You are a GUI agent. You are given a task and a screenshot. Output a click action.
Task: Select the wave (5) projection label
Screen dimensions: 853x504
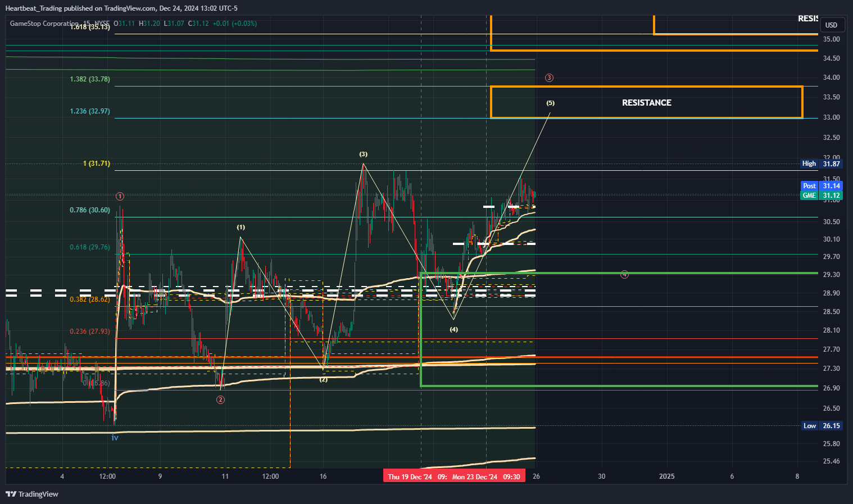point(550,103)
